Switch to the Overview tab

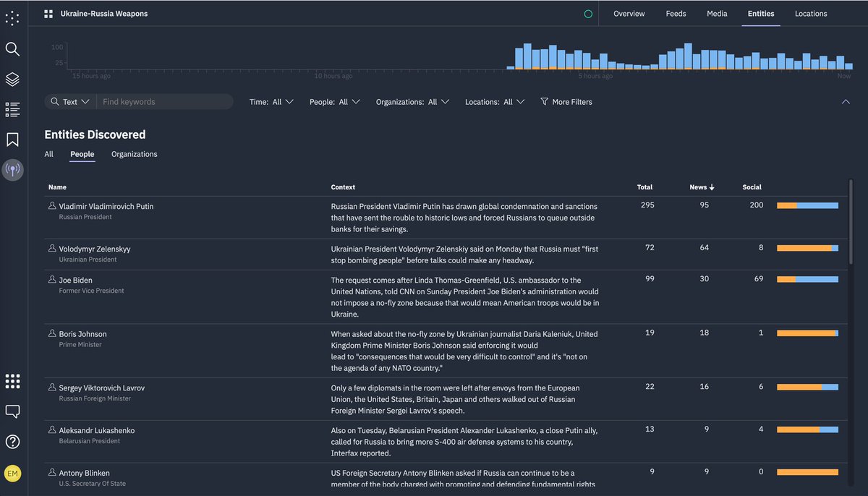click(x=629, y=14)
